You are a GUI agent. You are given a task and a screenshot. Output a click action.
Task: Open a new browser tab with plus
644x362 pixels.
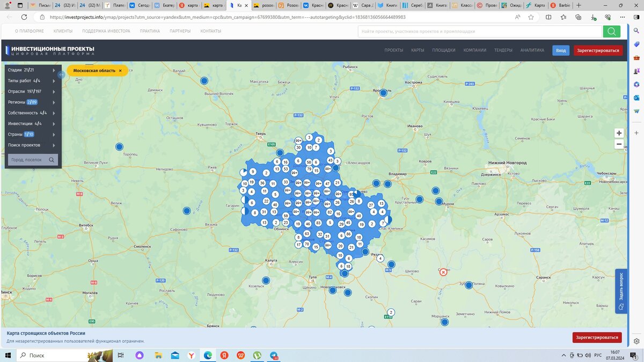[x=579, y=5]
